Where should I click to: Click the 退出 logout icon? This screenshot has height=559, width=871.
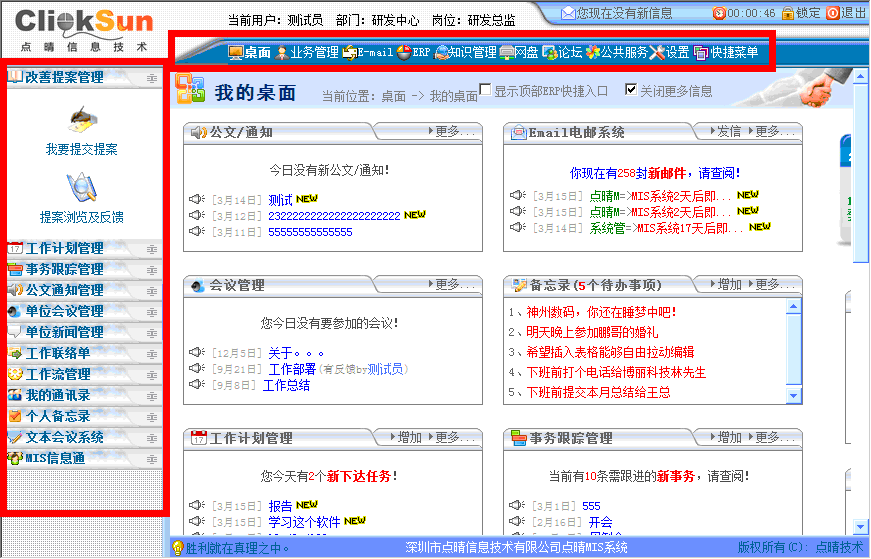pyautogui.click(x=833, y=13)
